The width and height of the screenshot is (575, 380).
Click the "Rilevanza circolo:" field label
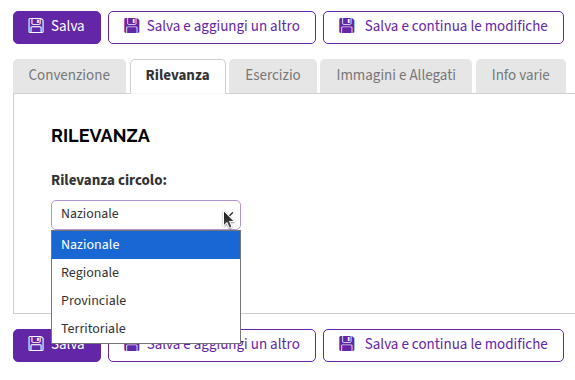coord(109,180)
